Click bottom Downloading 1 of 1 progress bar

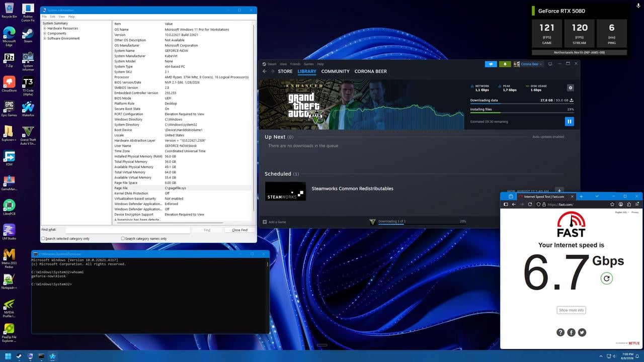(422, 224)
